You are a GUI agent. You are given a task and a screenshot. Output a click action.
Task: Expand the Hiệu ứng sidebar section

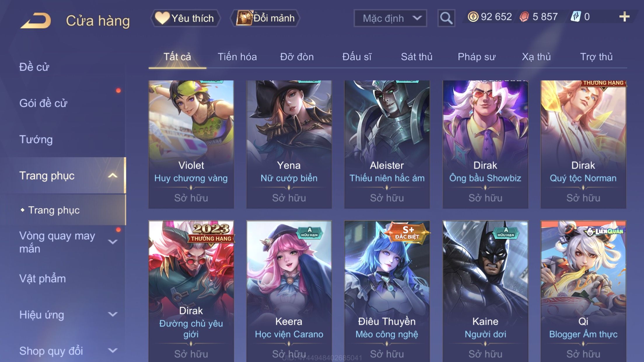pyautogui.click(x=113, y=314)
